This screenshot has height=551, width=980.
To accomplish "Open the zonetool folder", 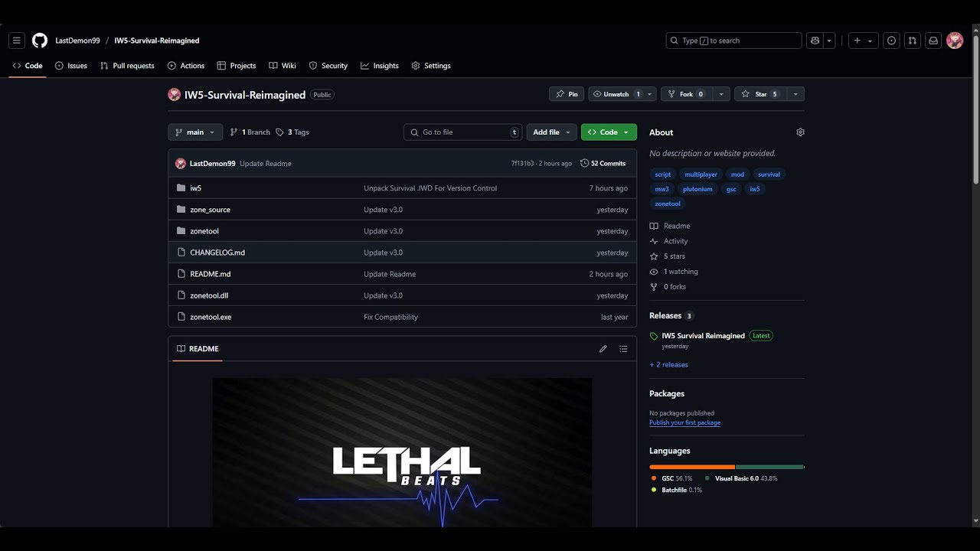I will (204, 231).
